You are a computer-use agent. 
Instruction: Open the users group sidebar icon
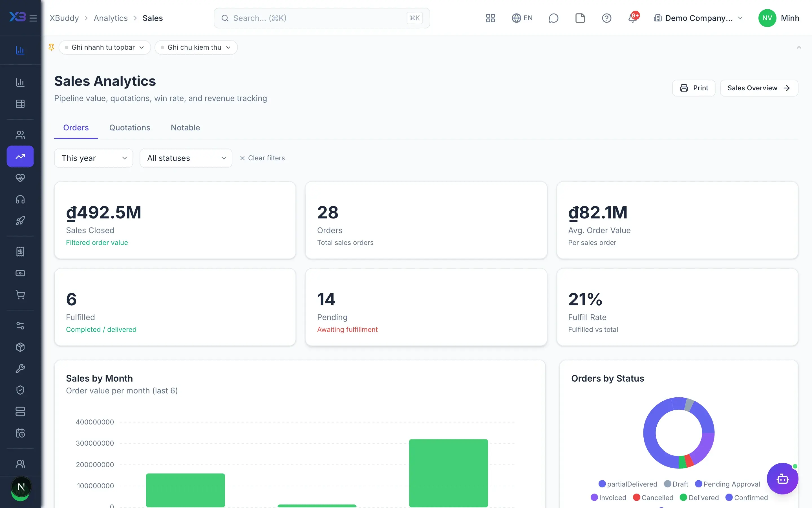point(20,135)
